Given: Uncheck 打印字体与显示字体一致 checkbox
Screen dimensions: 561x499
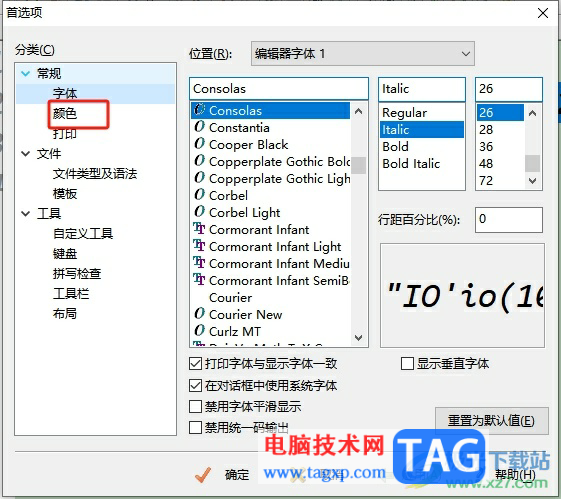Looking at the screenshot, I should [x=195, y=364].
